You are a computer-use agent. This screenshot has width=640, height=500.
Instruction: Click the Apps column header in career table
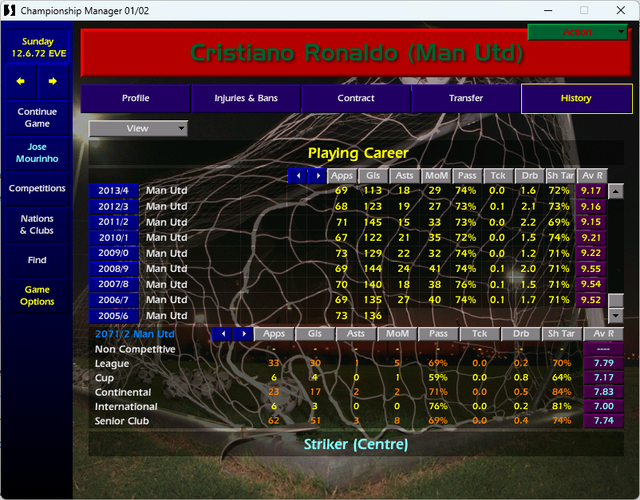pos(342,176)
